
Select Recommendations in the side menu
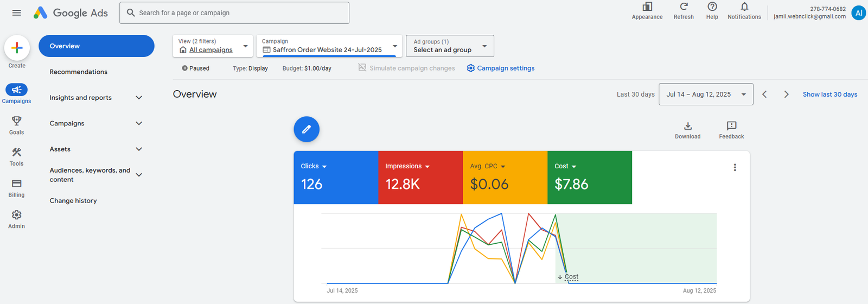click(x=79, y=72)
